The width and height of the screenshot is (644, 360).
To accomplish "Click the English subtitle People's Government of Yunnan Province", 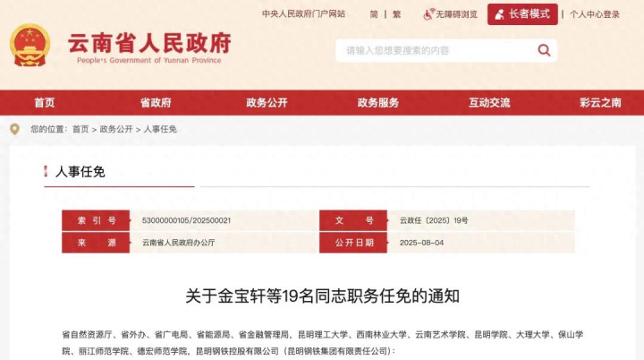I will click(149, 61).
